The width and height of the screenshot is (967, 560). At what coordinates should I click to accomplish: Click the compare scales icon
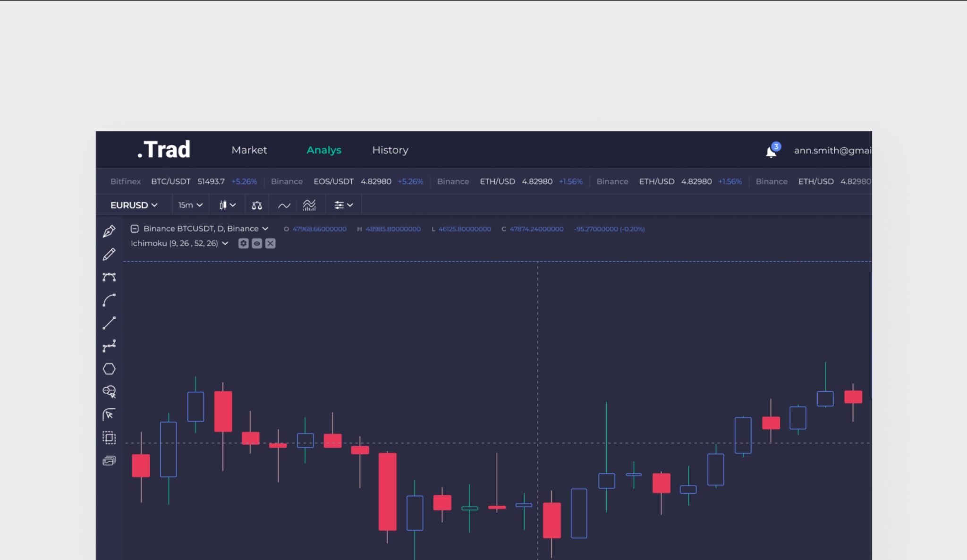[x=257, y=205]
